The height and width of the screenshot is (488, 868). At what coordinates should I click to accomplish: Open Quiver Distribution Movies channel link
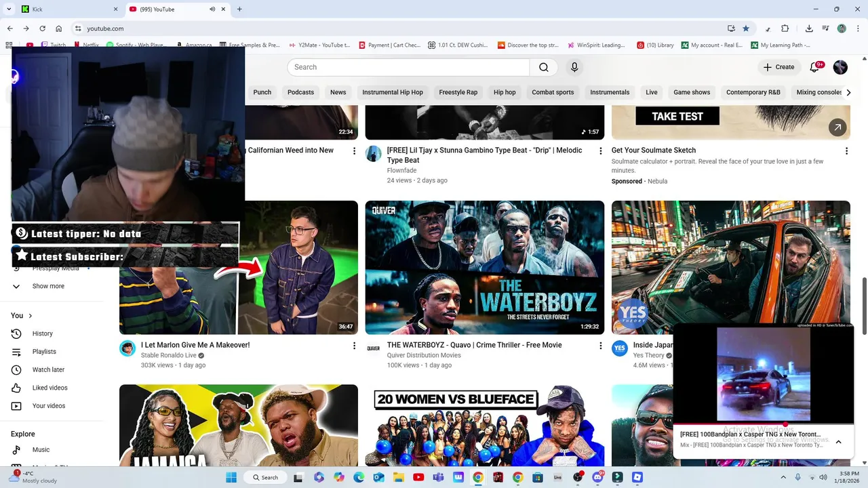[x=424, y=355]
